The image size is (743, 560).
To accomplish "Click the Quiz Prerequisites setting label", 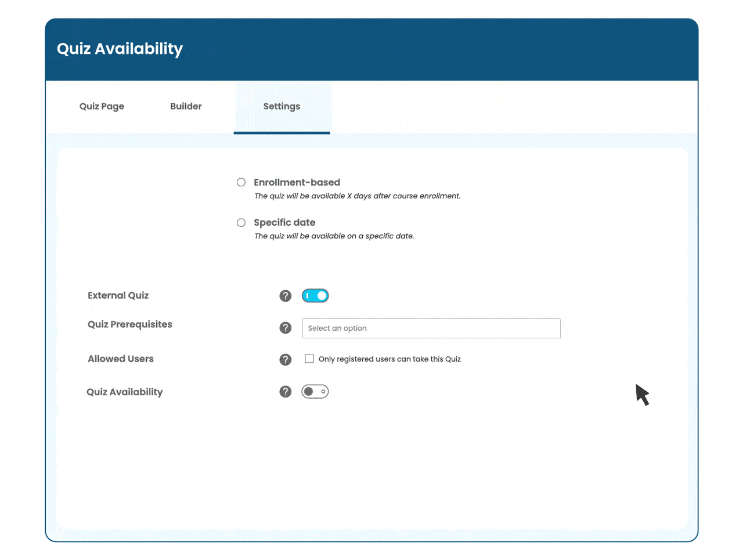I will [x=130, y=324].
